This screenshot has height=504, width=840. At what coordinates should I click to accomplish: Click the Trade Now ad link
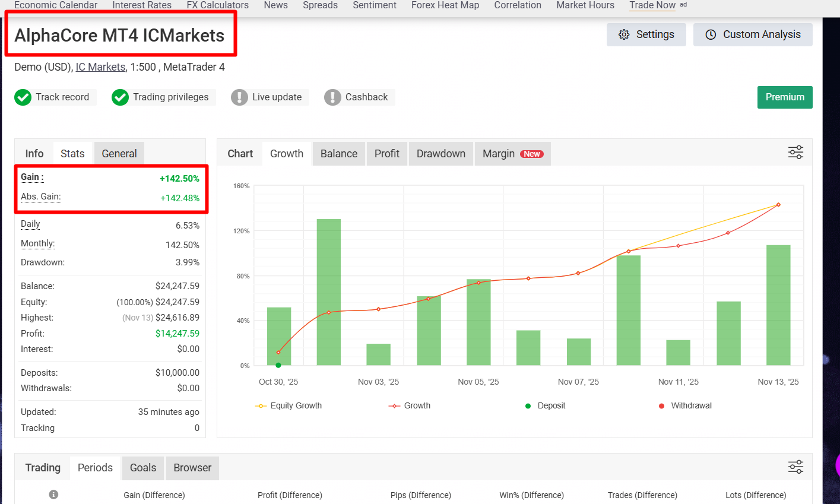(x=652, y=5)
